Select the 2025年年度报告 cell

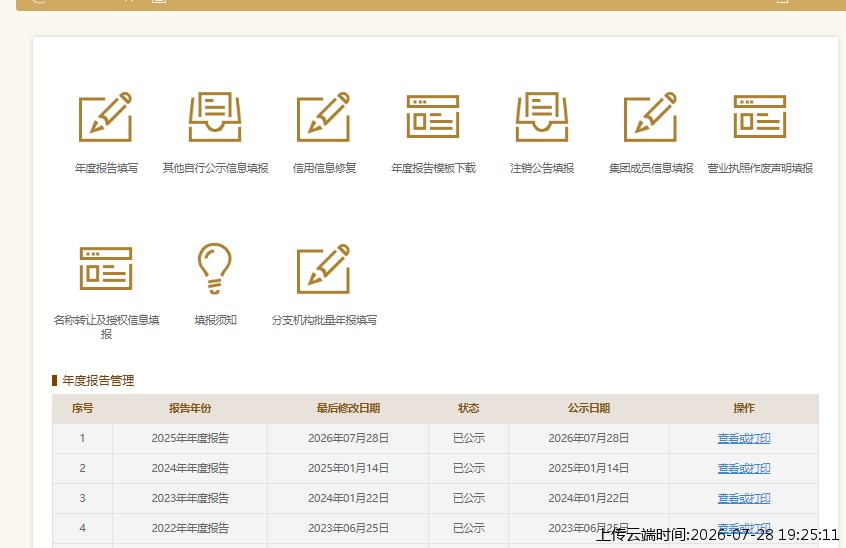[x=190, y=439]
